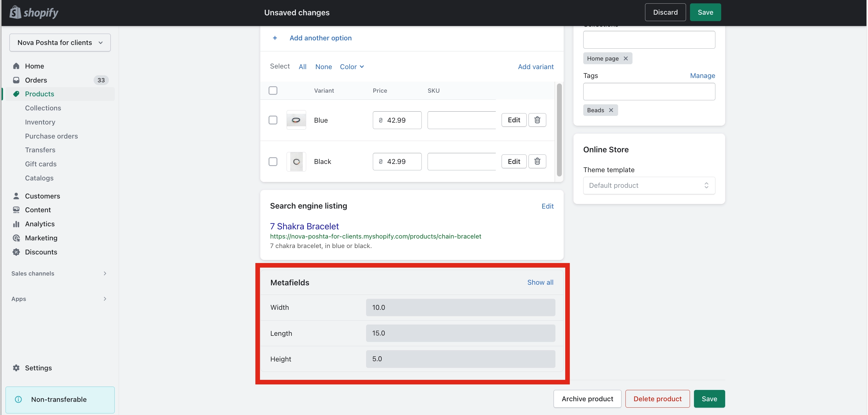Click Add another option link

(321, 38)
